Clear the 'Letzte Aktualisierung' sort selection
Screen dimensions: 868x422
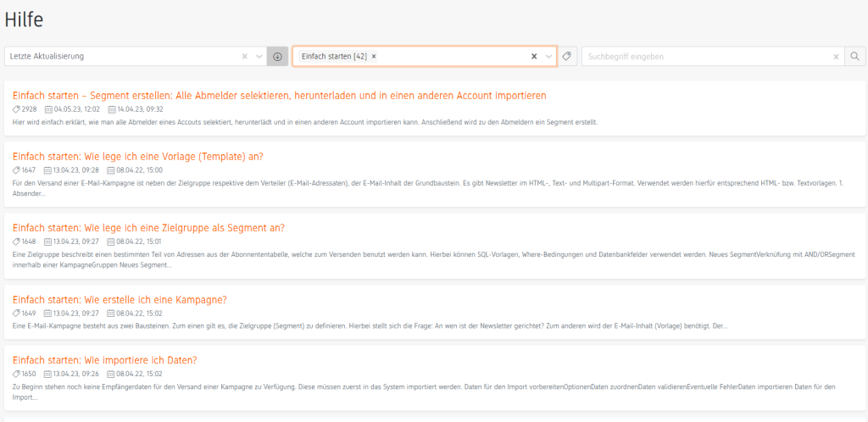point(245,57)
